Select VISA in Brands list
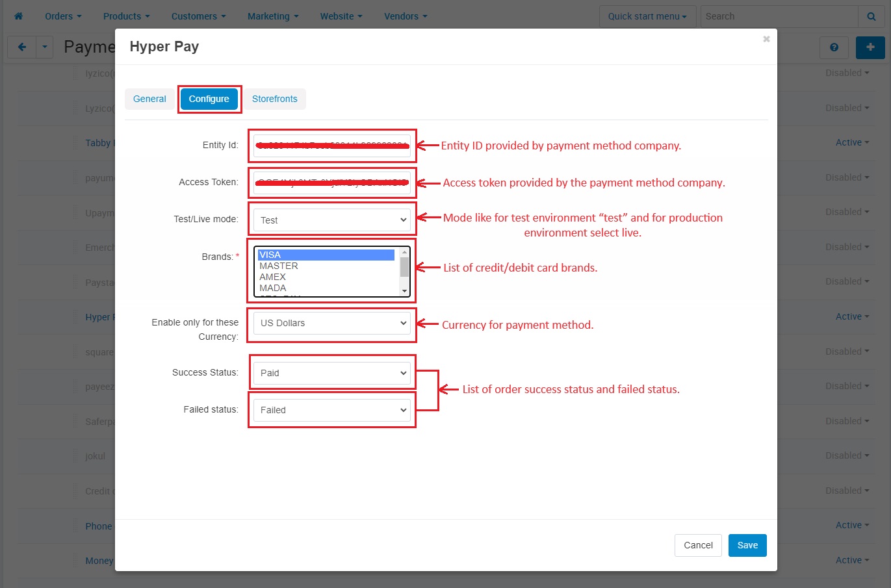This screenshot has width=891, height=588. 326,255
